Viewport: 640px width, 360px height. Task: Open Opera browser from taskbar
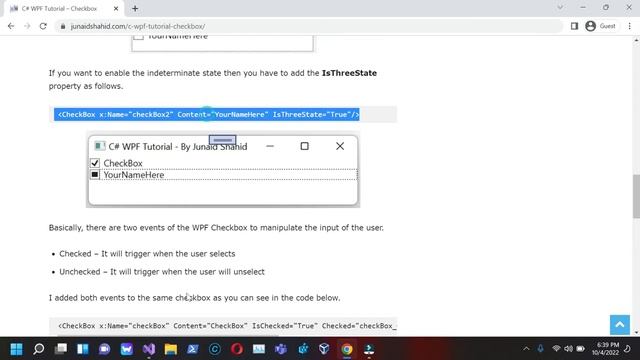click(237, 349)
